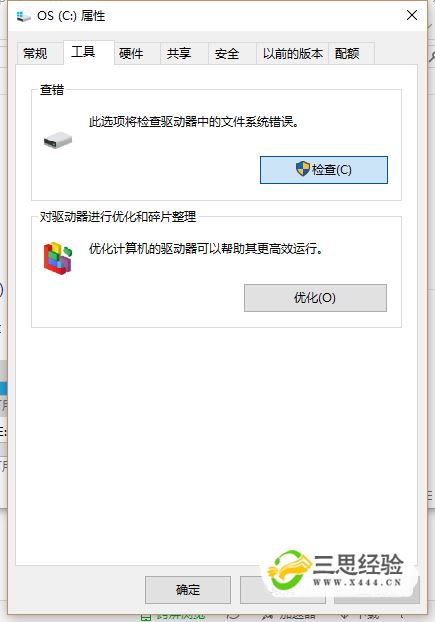
Task: Open the 以前的版本 tab
Action: 293,53
